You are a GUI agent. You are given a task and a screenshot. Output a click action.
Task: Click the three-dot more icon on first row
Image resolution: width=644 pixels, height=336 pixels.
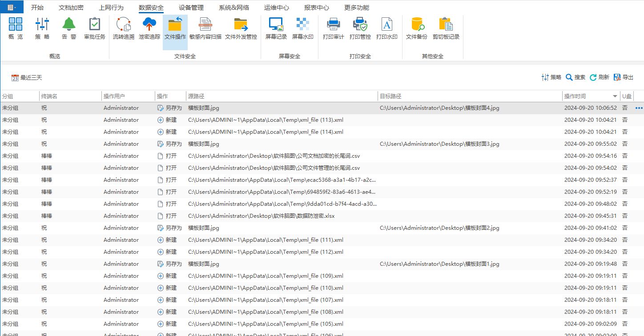point(639,108)
